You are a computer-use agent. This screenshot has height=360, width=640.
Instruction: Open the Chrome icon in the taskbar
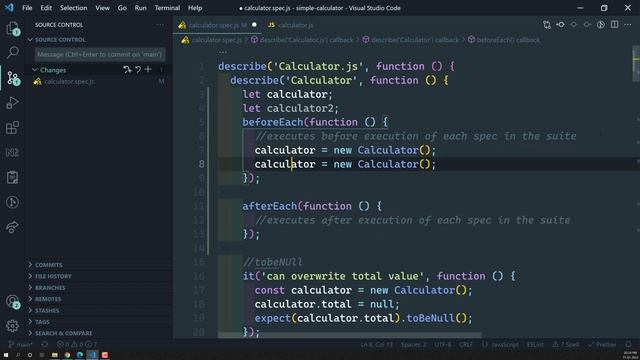67,355
